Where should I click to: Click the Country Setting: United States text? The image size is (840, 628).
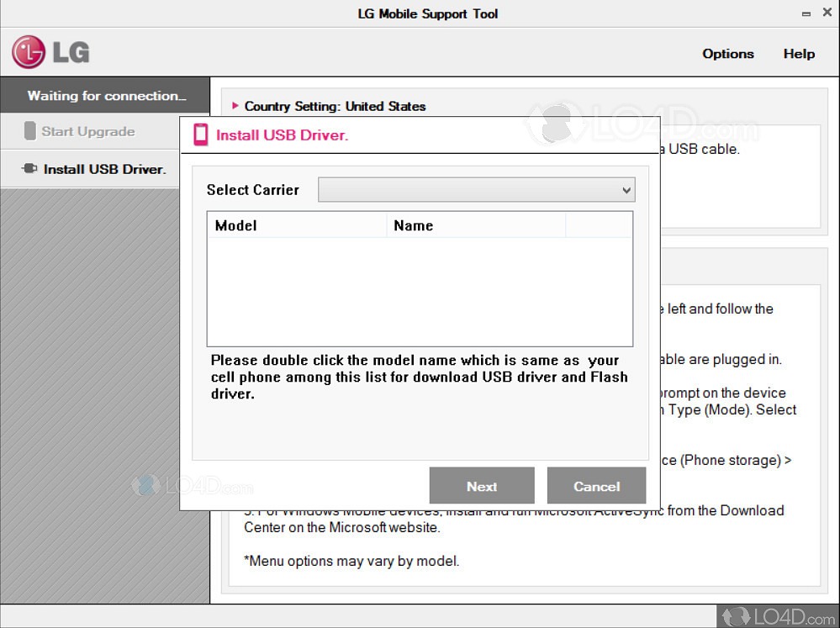pos(335,106)
